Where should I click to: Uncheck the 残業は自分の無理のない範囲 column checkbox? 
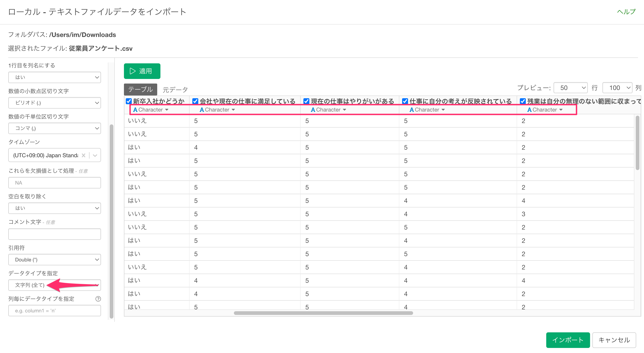point(523,101)
